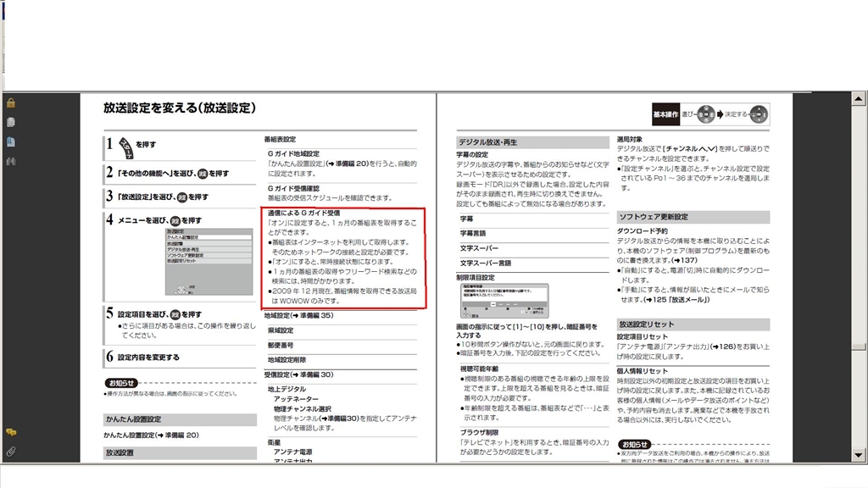
Task: Click the password entry screen image
Action: tap(504, 301)
